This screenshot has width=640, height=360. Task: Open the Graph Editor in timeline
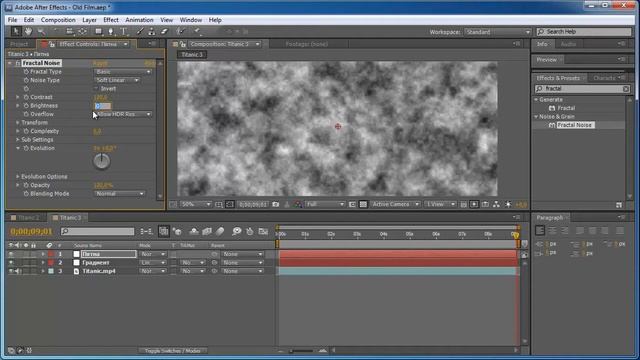pyautogui.click(x=263, y=231)
